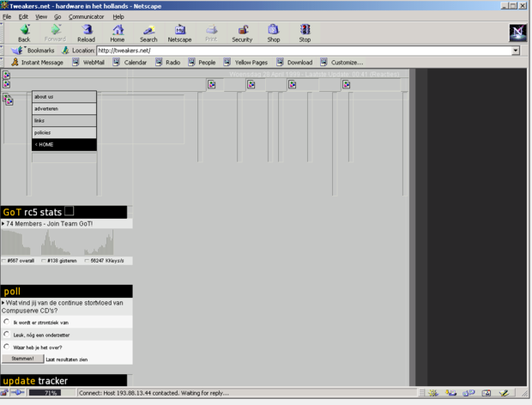Open the File menu

pyautogui.click(x=7, y=16)
